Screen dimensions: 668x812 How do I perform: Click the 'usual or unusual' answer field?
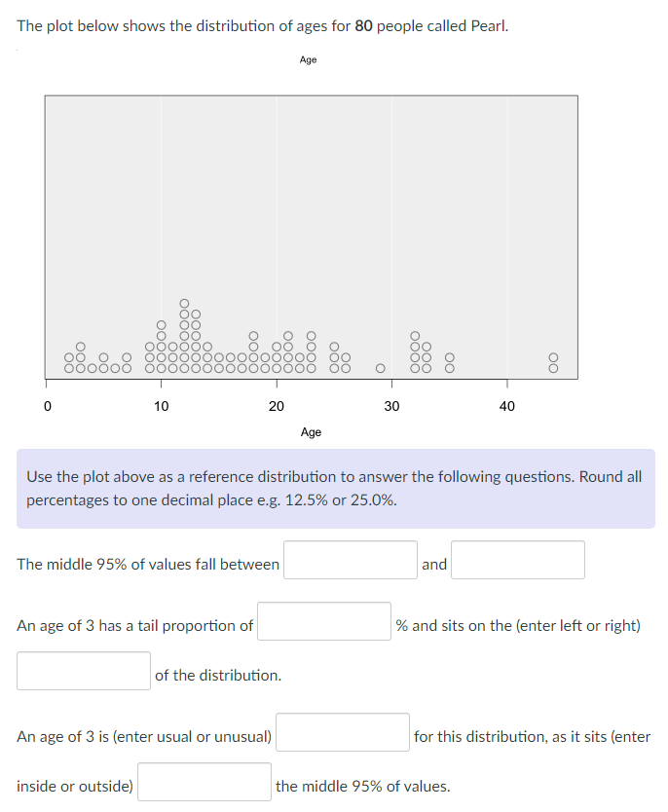pos(342,733)
